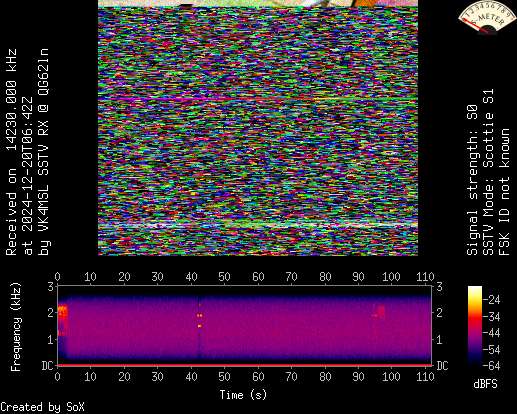Click the red DC line in spectrogram
The width and height of the screenshot is (517, 414).
(x=244, y=366)
